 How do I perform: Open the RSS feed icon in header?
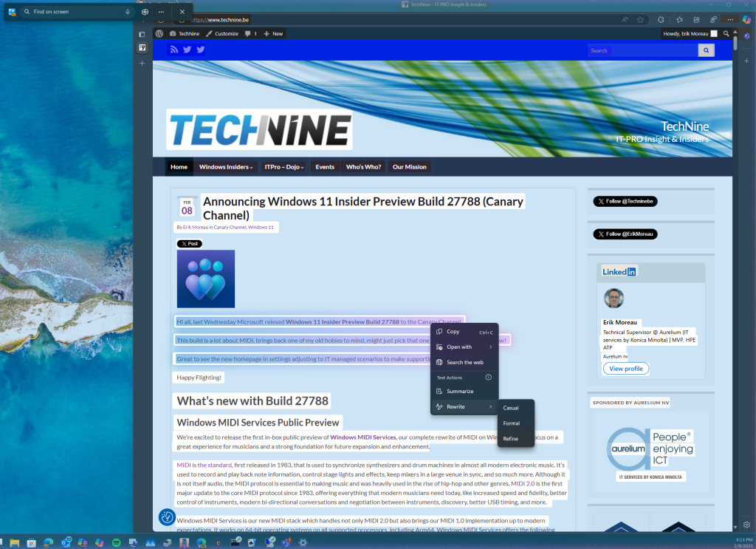tap(174, 50)
